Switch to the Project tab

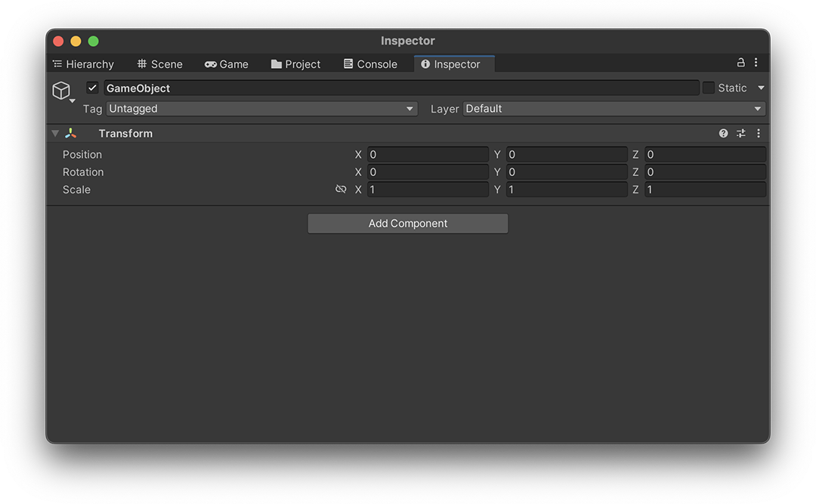tap(295, 64)
